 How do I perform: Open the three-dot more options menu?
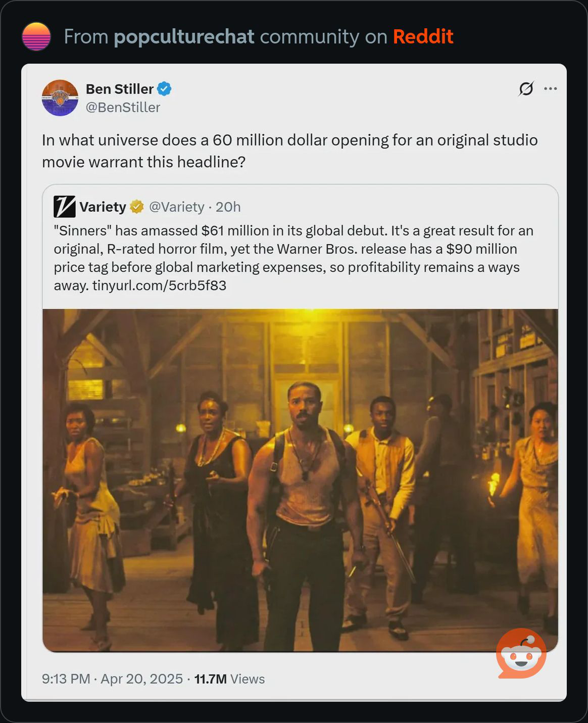[550, 88]
